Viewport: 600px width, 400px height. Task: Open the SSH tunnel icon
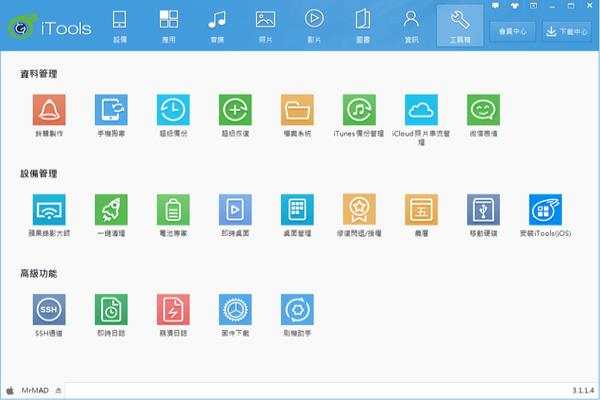tap(49, 310)
